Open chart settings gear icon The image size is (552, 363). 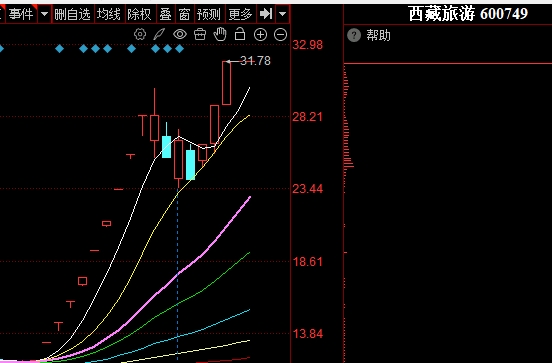pyautogui.click(x=140, y=35)
